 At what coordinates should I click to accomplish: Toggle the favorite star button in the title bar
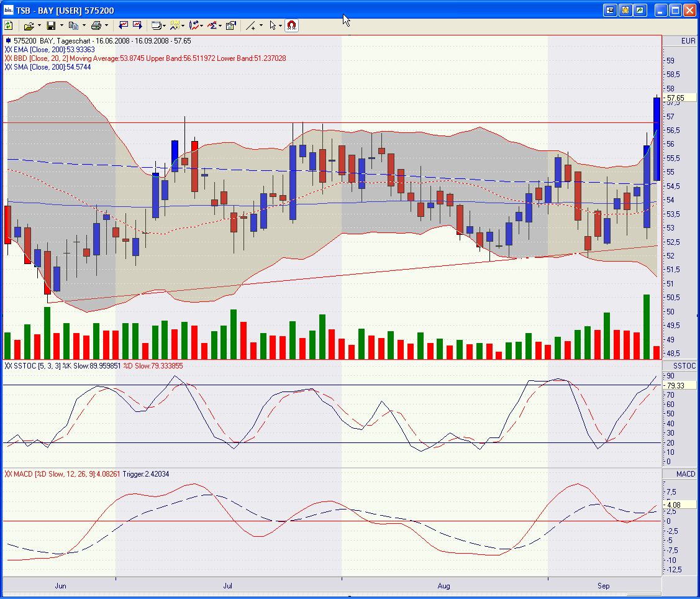(x=625, y=10)
